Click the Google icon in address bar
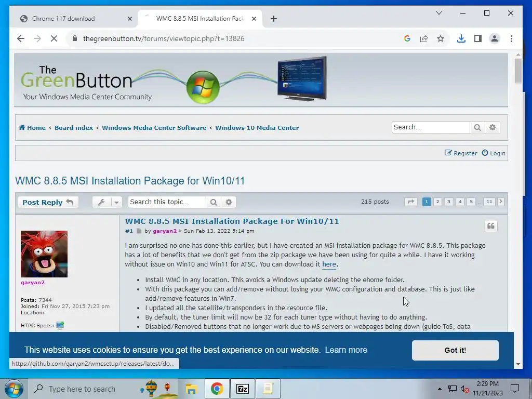532x399 pixels. [407, 38]
